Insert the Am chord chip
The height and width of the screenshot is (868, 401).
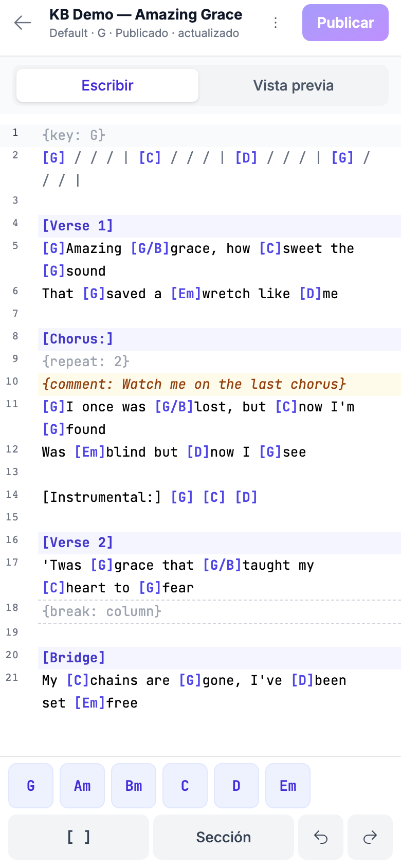tap(82, 786)
